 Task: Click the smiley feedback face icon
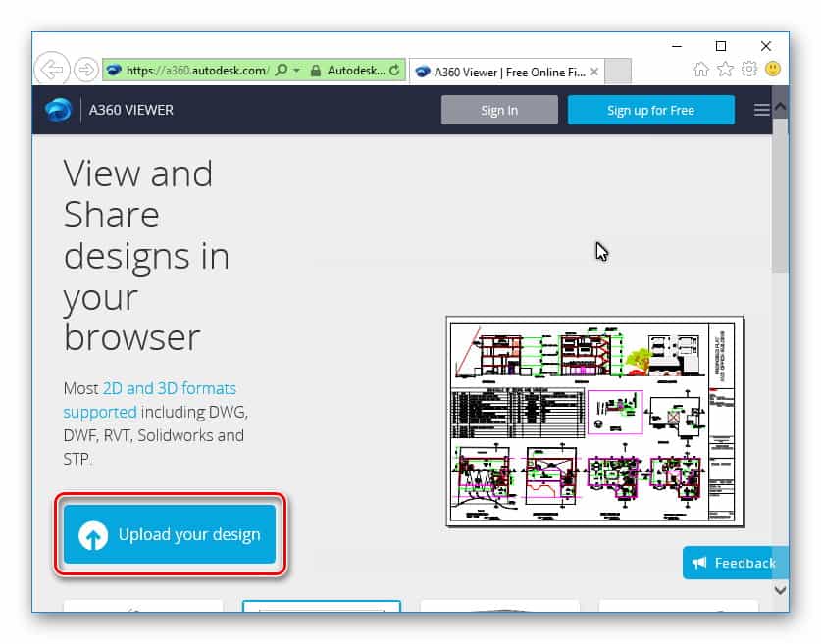pos(773,70)
